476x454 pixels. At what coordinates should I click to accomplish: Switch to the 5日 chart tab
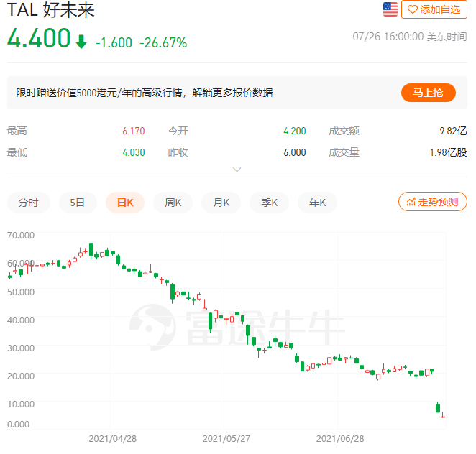[x=78, y=203]
